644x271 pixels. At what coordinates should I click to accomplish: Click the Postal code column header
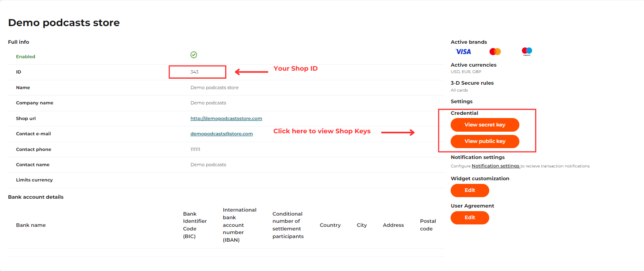[428, 225]
